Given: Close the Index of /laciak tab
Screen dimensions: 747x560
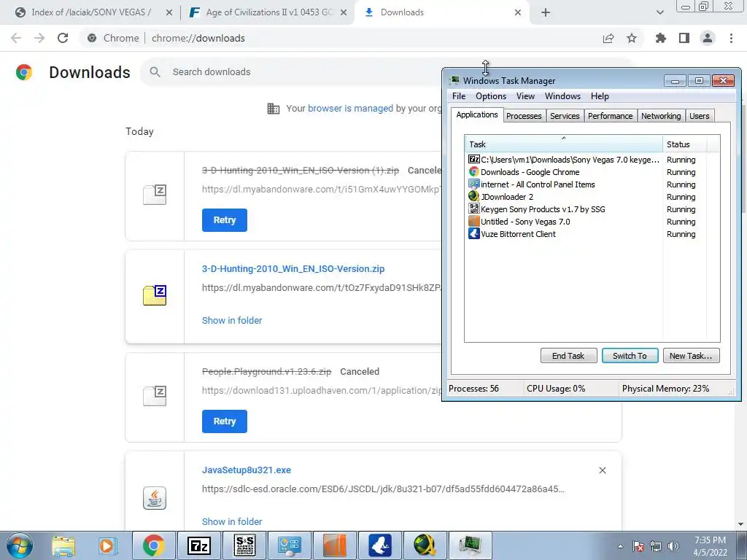Looking at the screenshot, I should [169, 12].
